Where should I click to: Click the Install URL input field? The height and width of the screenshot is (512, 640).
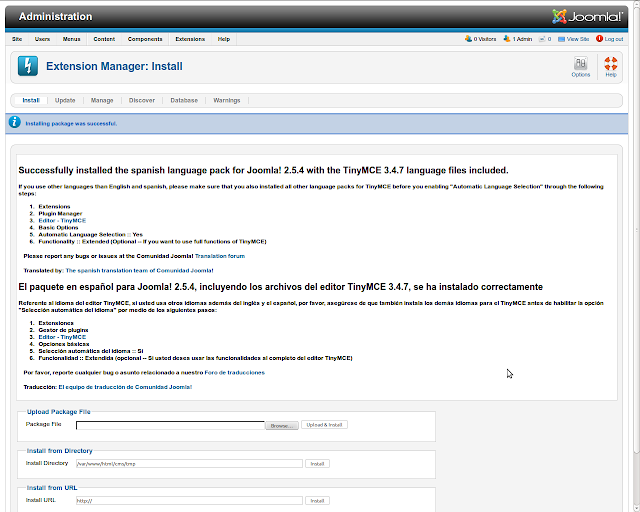pyautogui.click(x=189, y=501)
